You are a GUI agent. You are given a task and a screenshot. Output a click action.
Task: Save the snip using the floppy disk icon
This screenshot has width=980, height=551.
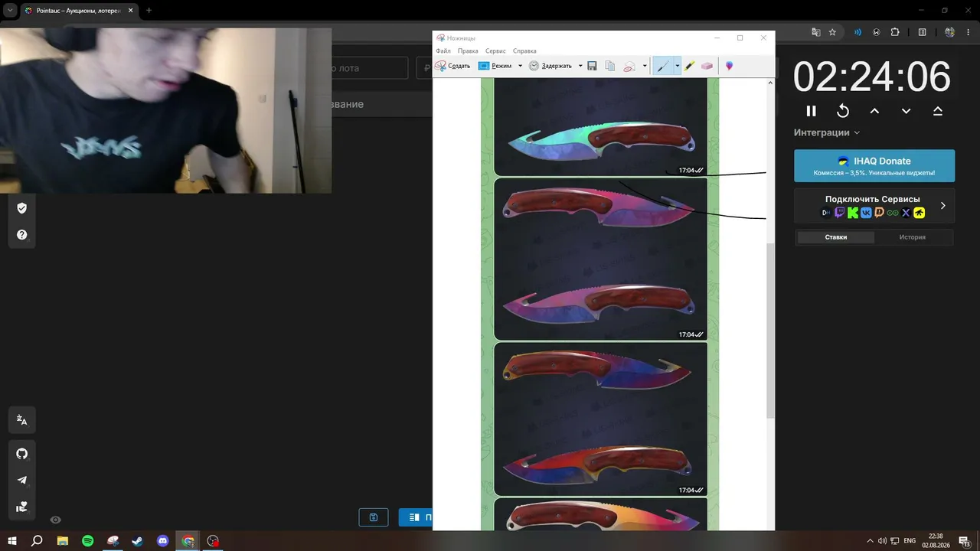click(x=592, y=66)
